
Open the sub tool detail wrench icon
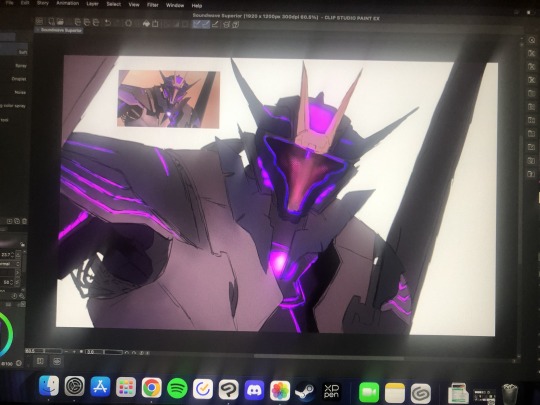22,295
